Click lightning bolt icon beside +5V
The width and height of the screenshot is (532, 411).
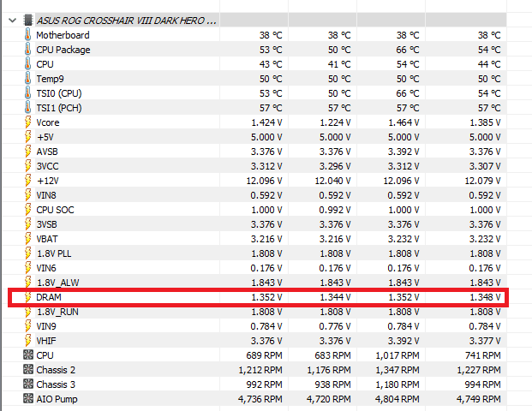[x=27, y=137]
